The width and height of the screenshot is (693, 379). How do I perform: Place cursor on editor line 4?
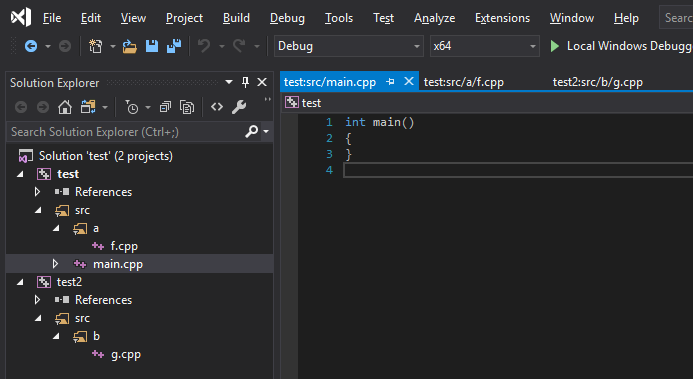click(x=518, y=170)
